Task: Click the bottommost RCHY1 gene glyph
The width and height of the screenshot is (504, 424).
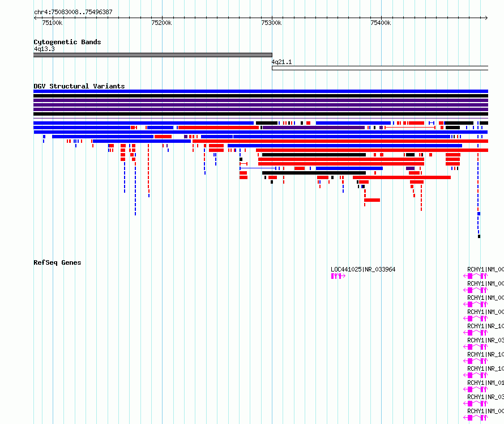Action: [475, 418]
